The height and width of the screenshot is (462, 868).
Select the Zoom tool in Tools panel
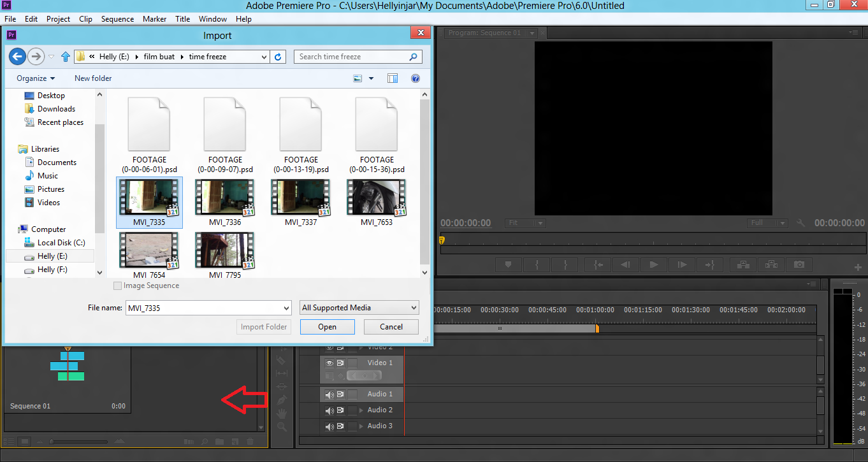[x=282, y=427]
